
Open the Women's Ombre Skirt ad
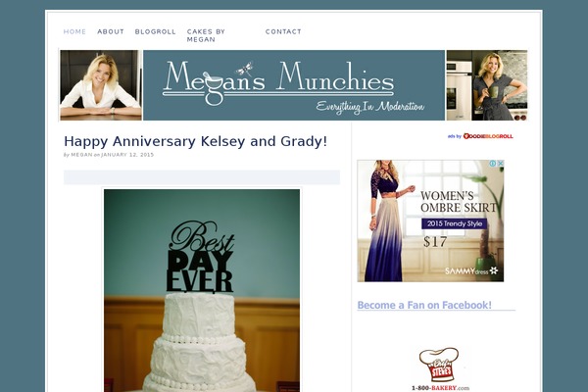[x=430, y=220]
